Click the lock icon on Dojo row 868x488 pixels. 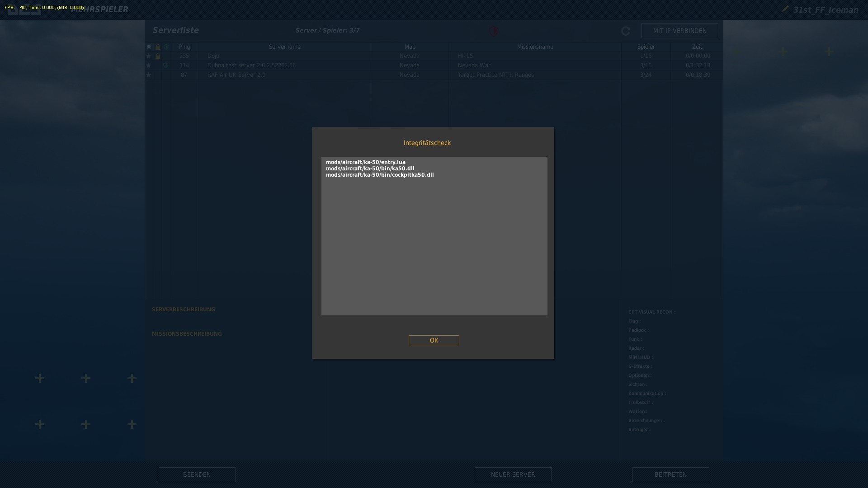[158, 56]
